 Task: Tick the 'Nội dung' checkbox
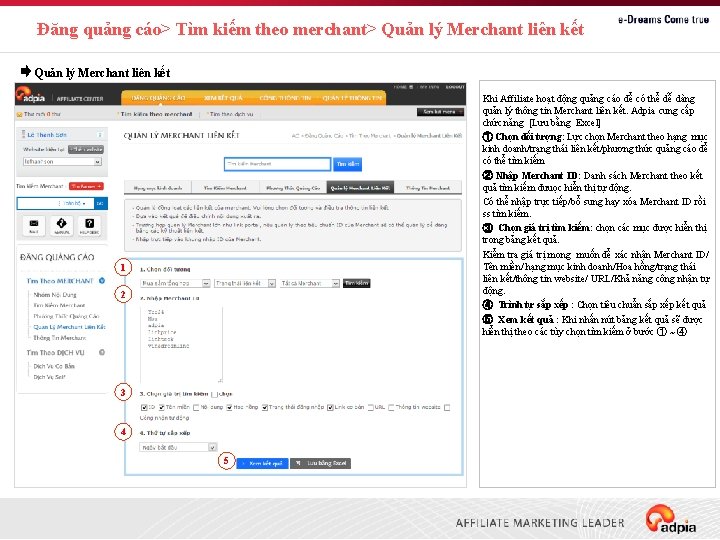tap(197, 407)
